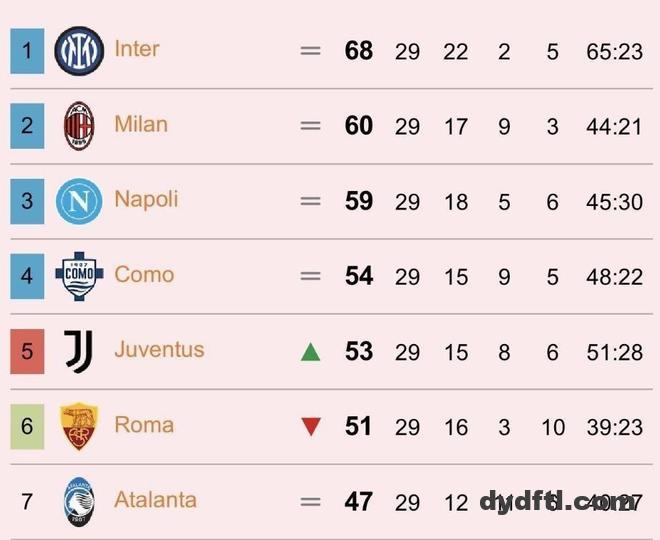The width and height of the screenshot is (660, 540).
Task: Click the Napoli club crest
Action: coord(79,201)
